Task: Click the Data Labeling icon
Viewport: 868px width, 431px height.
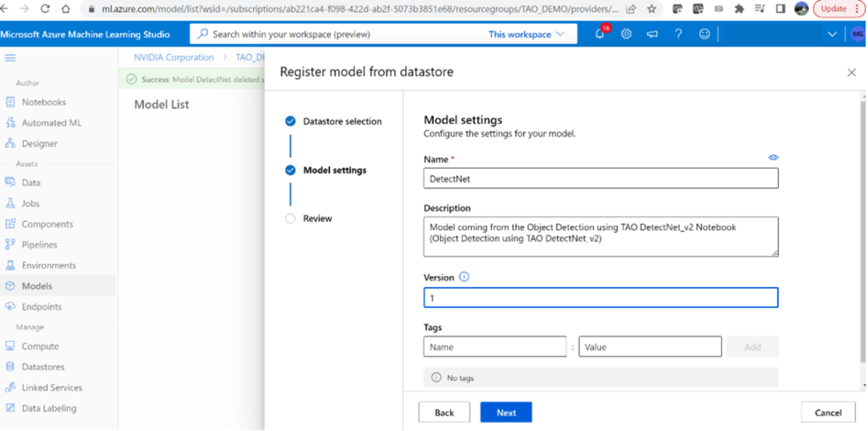Action: pos(10,408)
